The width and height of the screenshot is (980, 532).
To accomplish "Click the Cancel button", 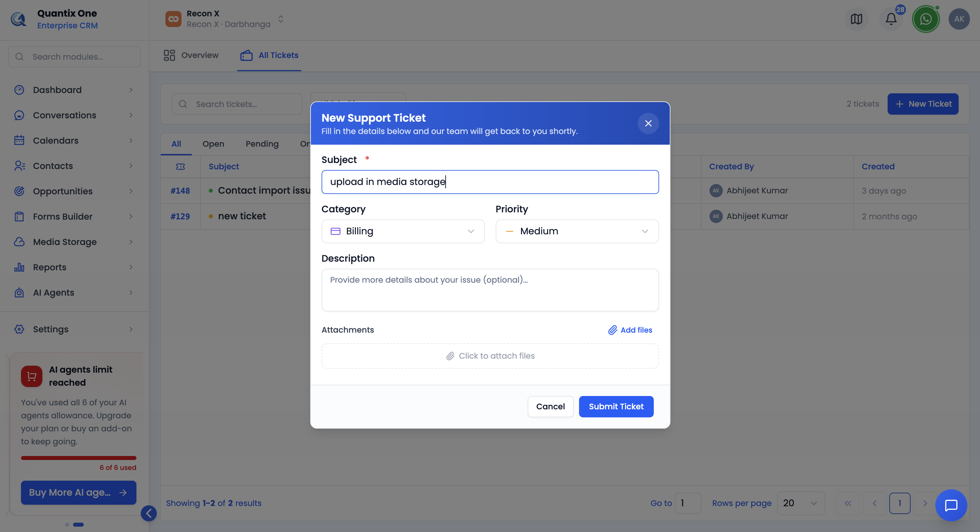I will 550,407.
